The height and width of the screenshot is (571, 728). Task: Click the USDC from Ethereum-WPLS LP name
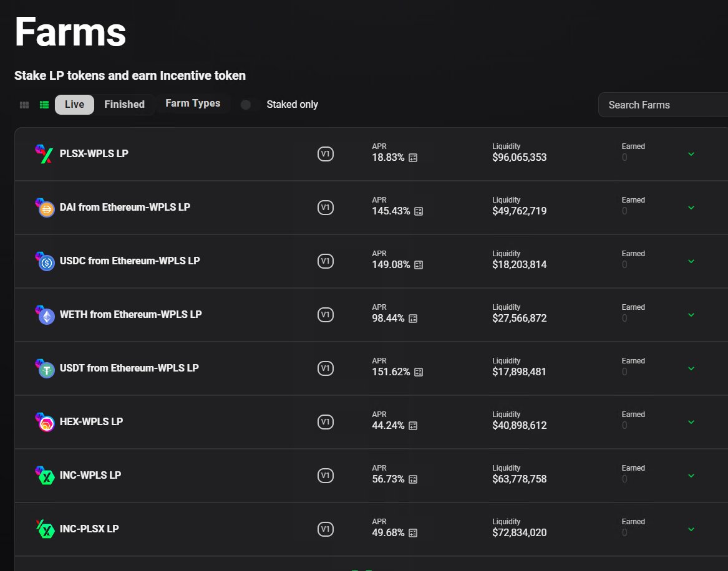point(130,261)
